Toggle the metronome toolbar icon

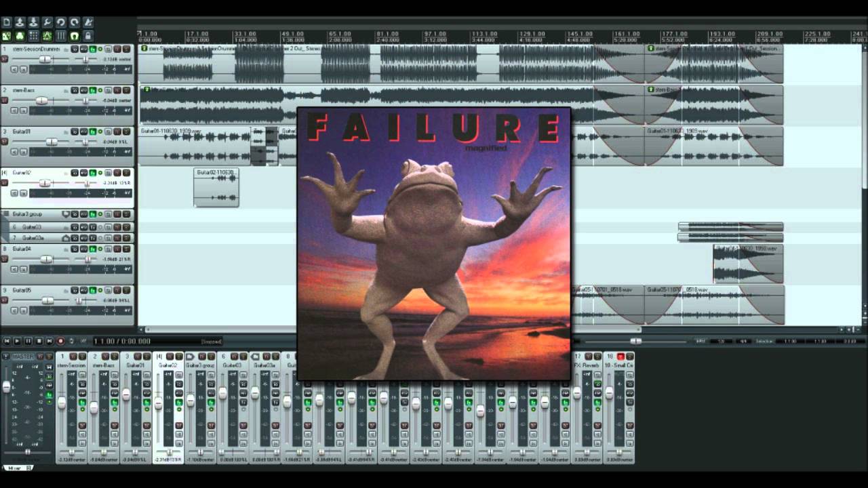(88, 22)
